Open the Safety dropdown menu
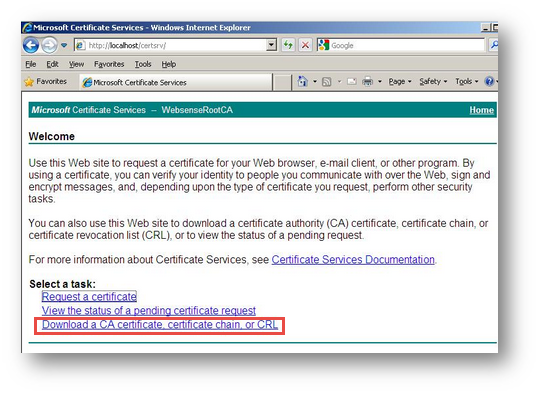540x395 pixels. [433, 82]
